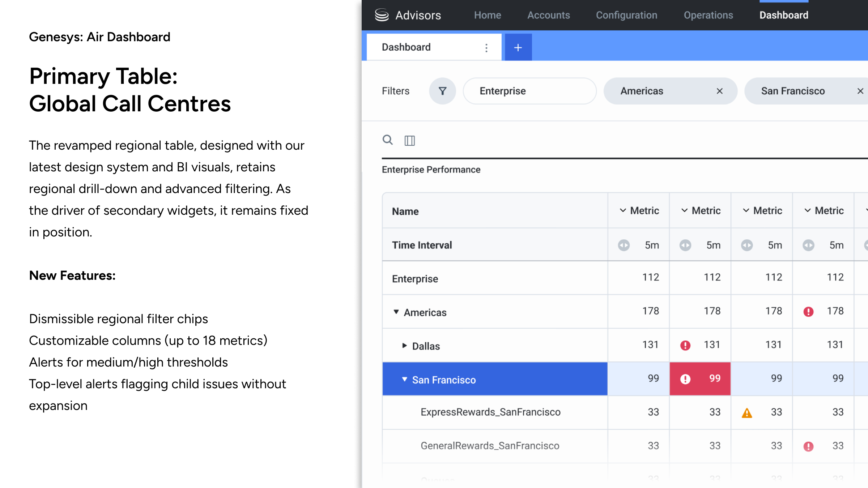Click the Enterprise filter chip
Screen dimensions: 868x488
(x=529, y=91)
